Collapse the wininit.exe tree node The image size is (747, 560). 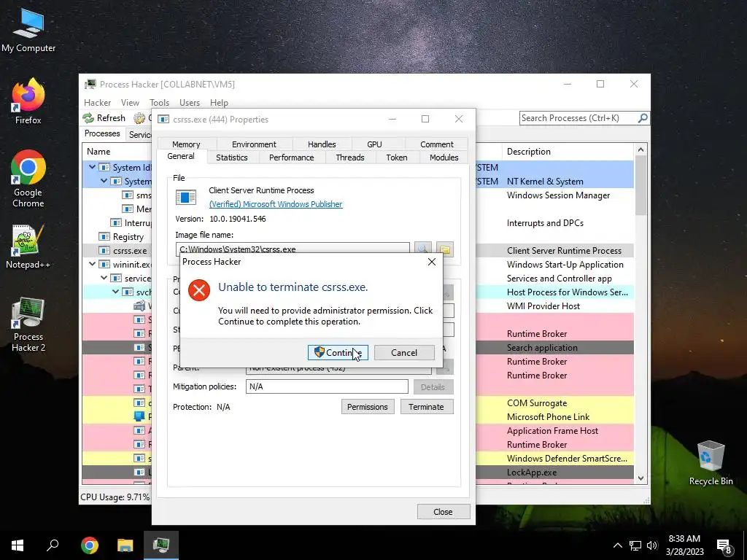92,264
